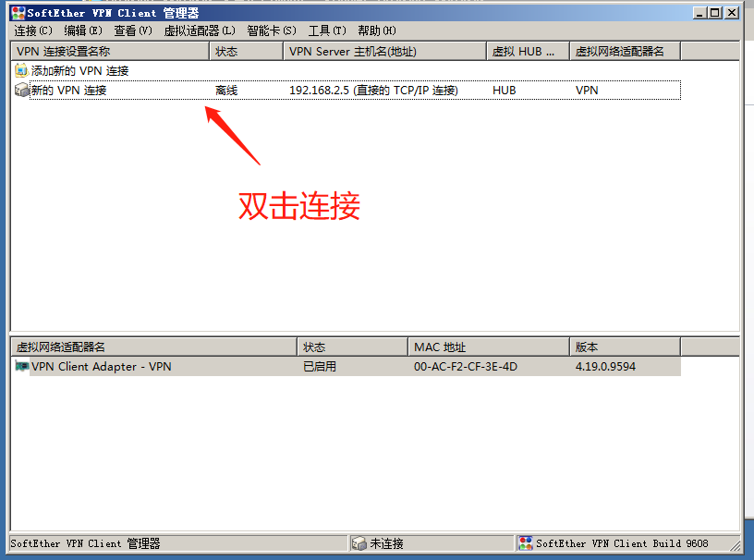Open the 工具(T) menu
The width and height of the screenshot is (754, 560).
coord(327,30)
